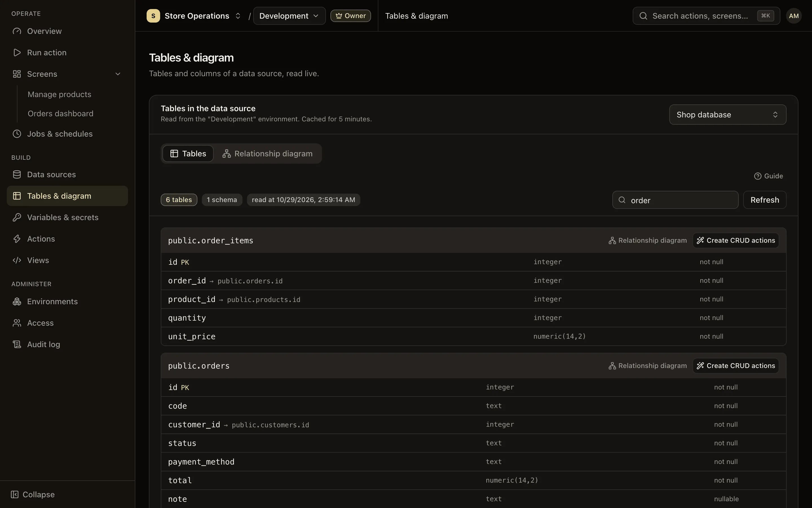Image resolution: width=812 pixels, height=508 pixels.
Task: Create CRUD actions for public.orders
Action: (x=736, y=366)
